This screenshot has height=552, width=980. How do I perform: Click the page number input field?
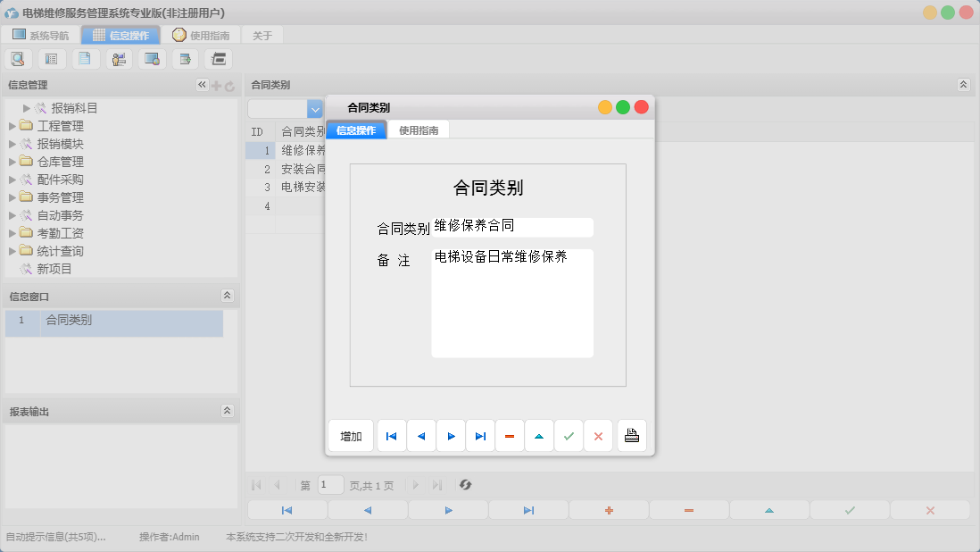tap(330, 485)
